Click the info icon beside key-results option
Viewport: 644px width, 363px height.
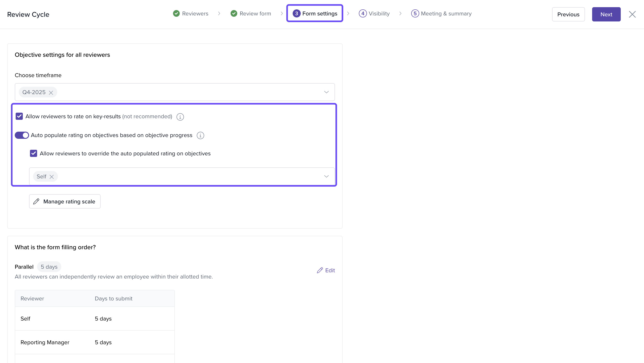[x=180, y=117]
